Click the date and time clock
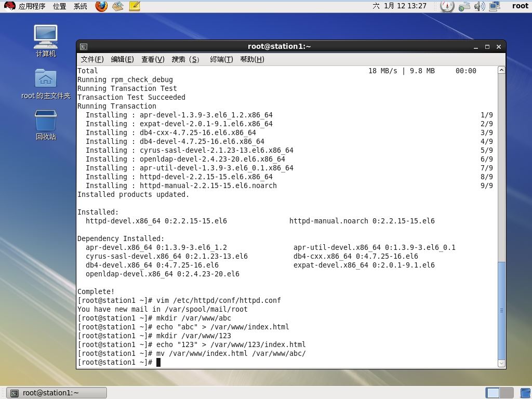 pyautogui.click(x=400, y=6)
